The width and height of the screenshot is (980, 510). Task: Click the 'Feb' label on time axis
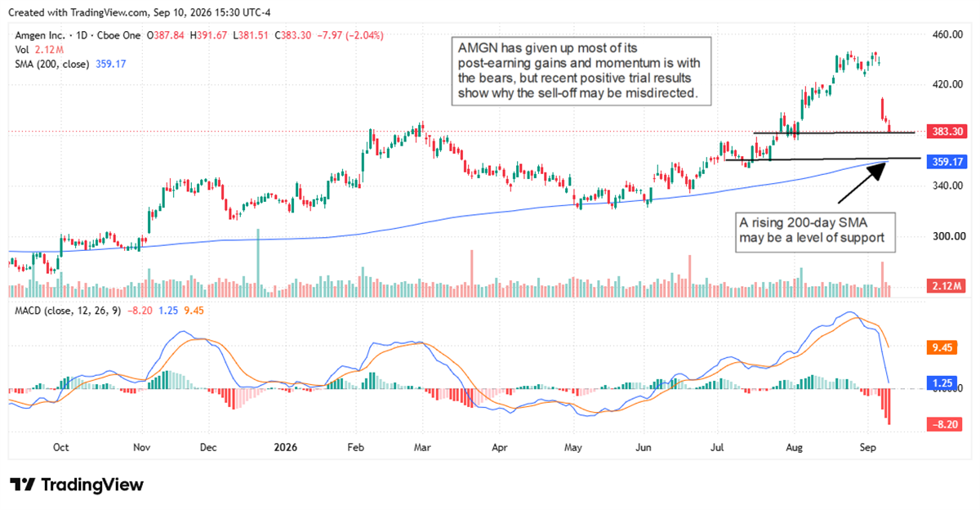pos(357,447)
